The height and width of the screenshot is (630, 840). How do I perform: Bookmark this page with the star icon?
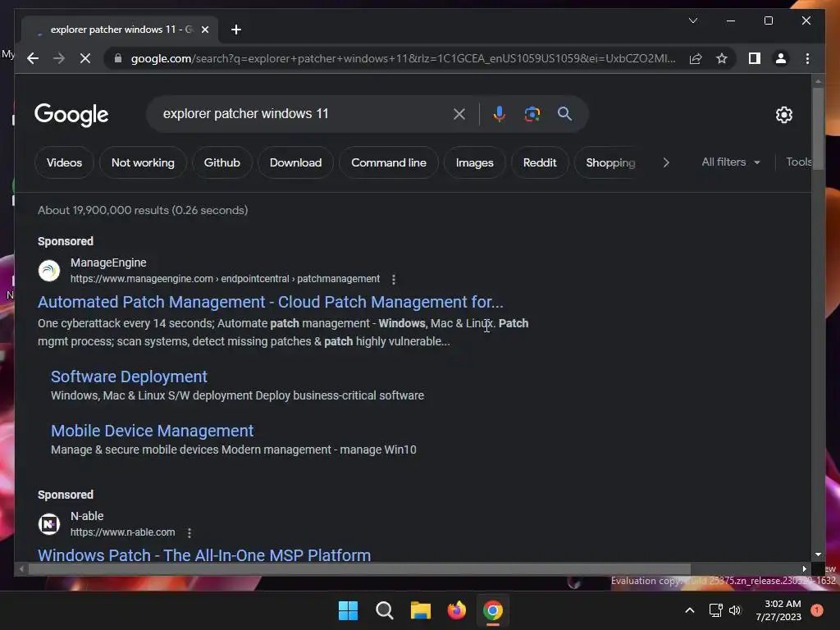click(x=722, y=58)
